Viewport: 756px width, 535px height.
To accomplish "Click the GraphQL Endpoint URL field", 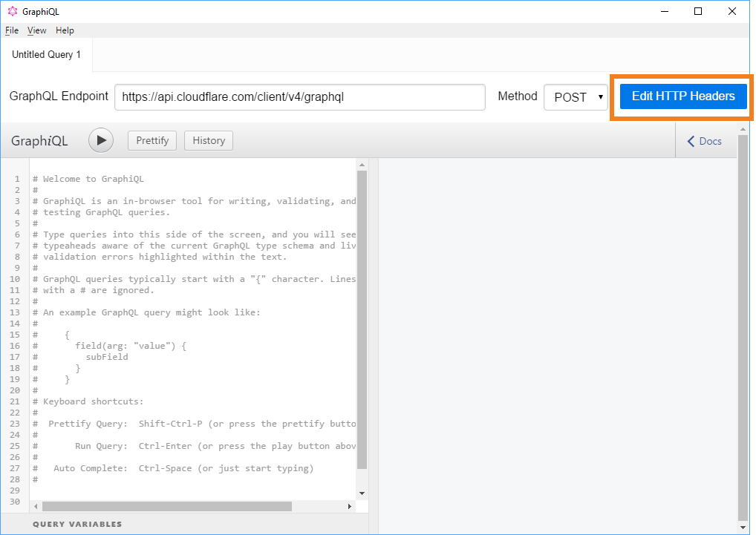I will tap(300, 97).
